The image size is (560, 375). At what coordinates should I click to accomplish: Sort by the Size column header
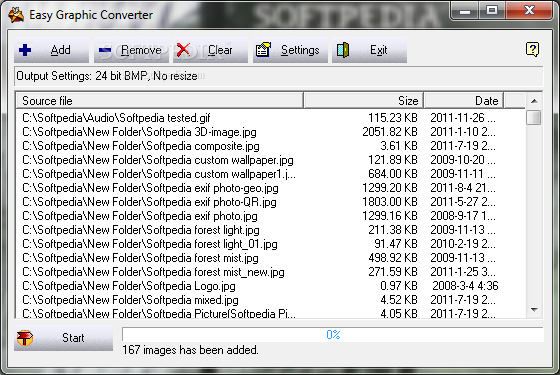364,101
